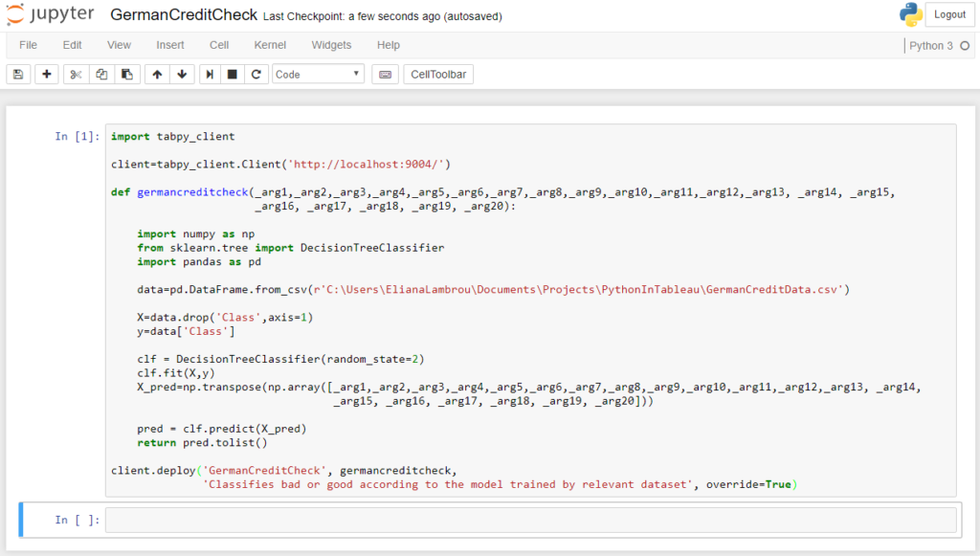
Task: Click the clf.fit(X,y) line
Action: (x=176, y=373)
